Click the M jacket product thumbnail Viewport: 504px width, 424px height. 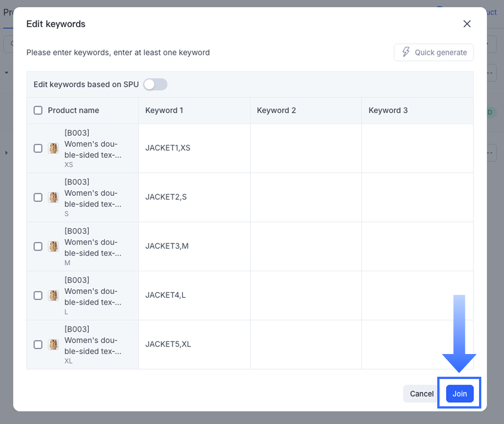point(54,246)
